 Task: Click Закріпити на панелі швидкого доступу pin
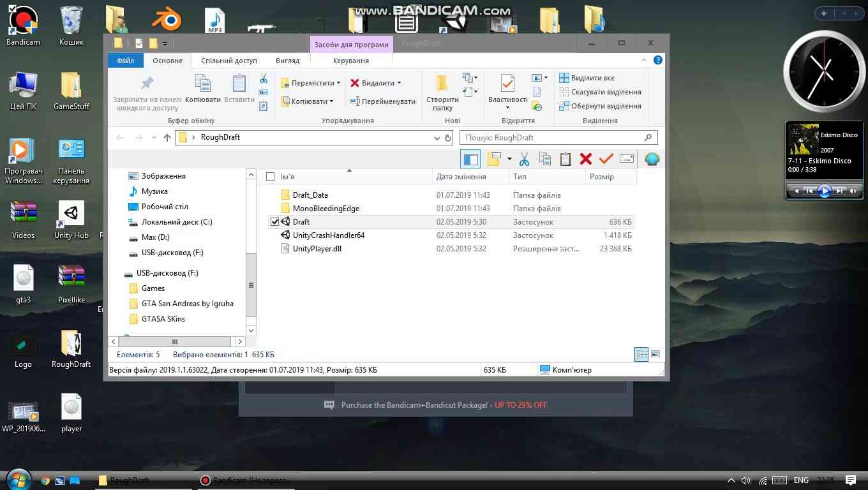(147, 93)
